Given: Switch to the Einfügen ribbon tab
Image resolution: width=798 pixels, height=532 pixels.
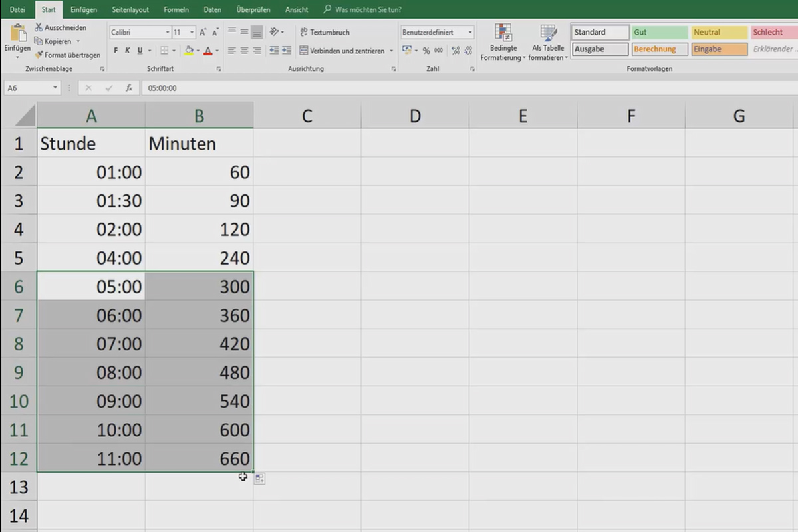Looking at the screenshot, I should 84,9.
